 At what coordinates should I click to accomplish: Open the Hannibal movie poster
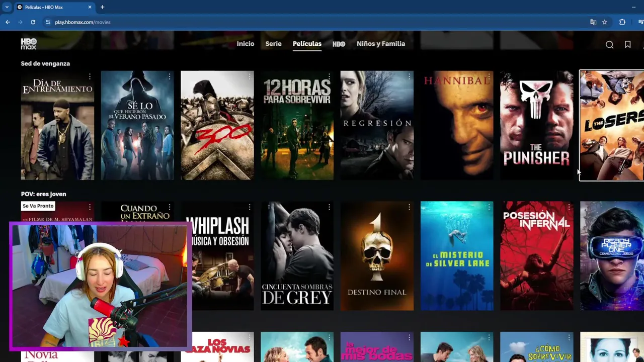(457, 125)
